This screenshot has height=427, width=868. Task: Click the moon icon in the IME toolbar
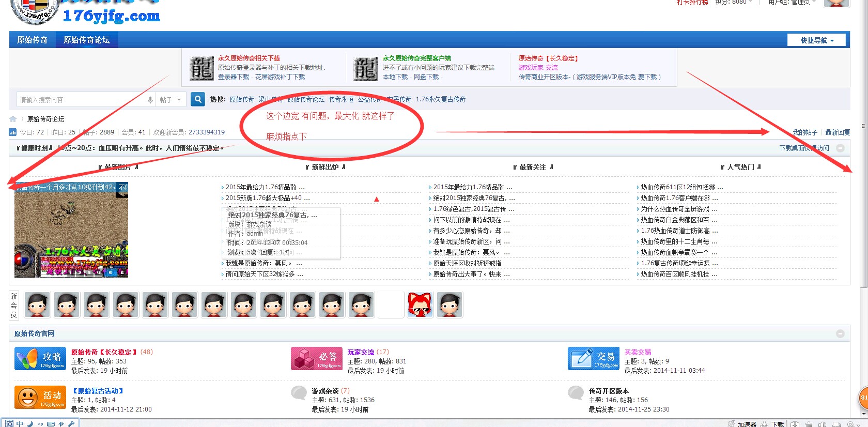pyautogui.click(x=30, y=423)
